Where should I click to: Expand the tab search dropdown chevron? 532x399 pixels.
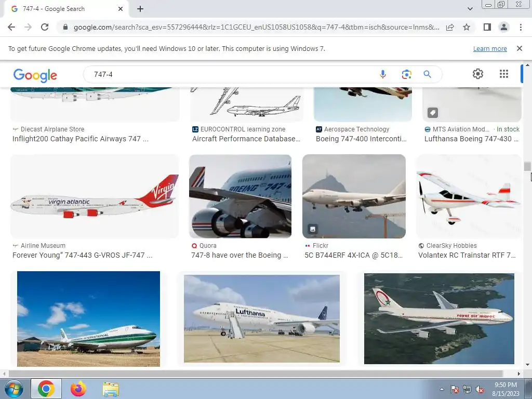(x=470, y=9)
